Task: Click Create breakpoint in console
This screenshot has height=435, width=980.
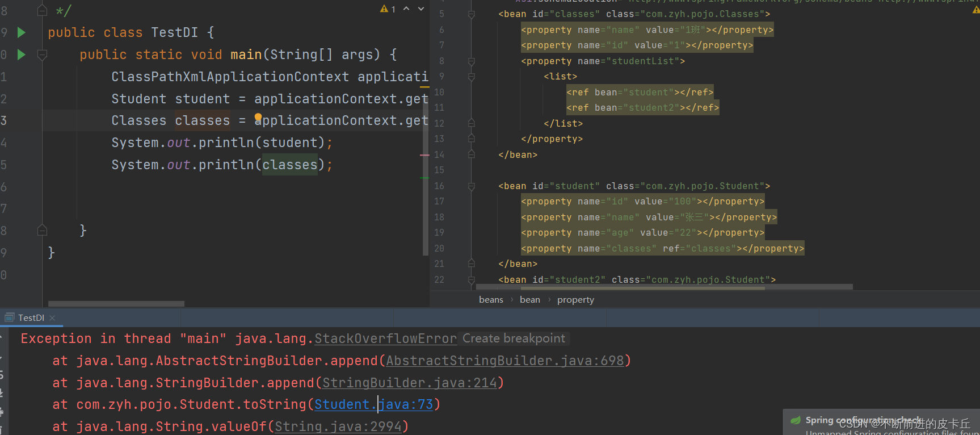Action: point(514,338)
